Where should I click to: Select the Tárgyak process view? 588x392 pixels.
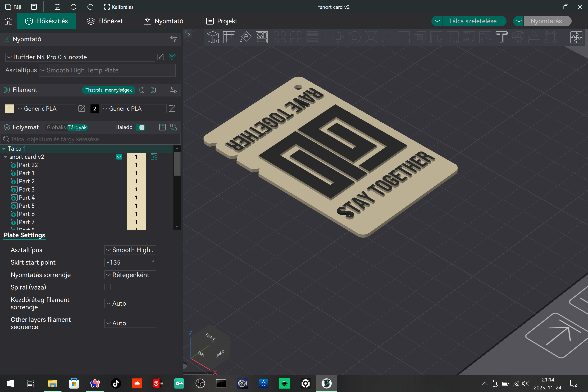coord(77,127)
